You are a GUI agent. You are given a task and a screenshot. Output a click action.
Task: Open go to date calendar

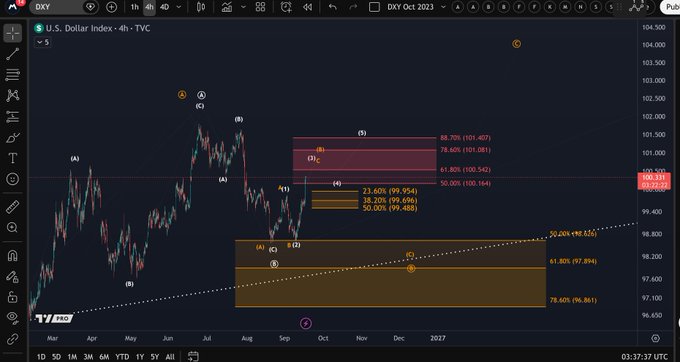(193, 356)
